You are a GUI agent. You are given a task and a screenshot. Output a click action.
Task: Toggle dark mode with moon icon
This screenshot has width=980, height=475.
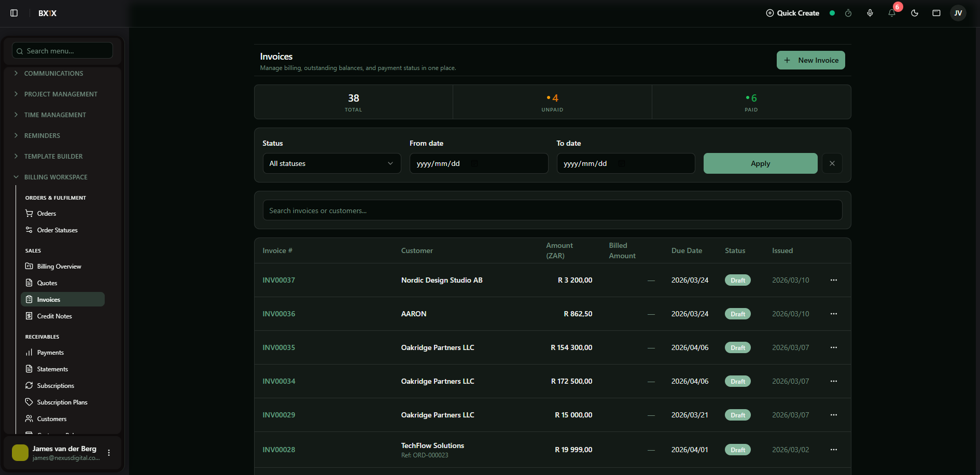[x=915, y=13]
